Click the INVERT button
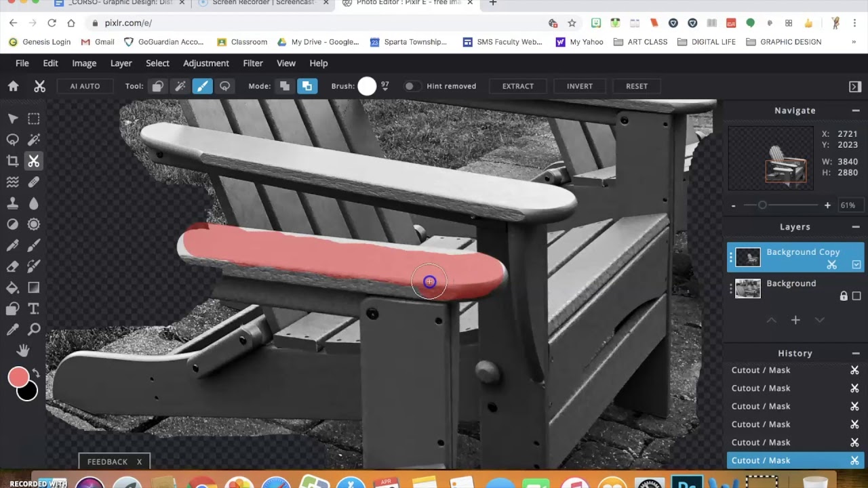 (x=580, y=86)
